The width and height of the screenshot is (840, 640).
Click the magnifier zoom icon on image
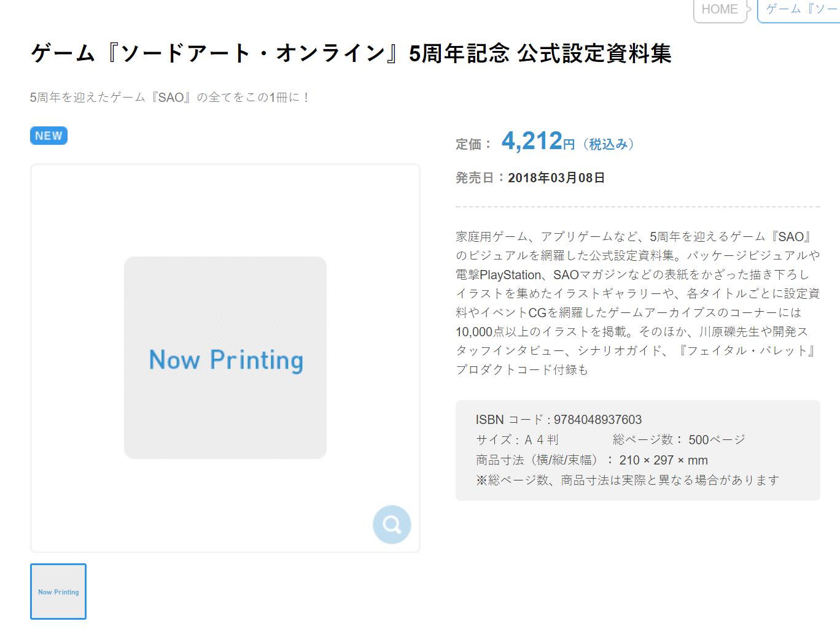point(392,525)
